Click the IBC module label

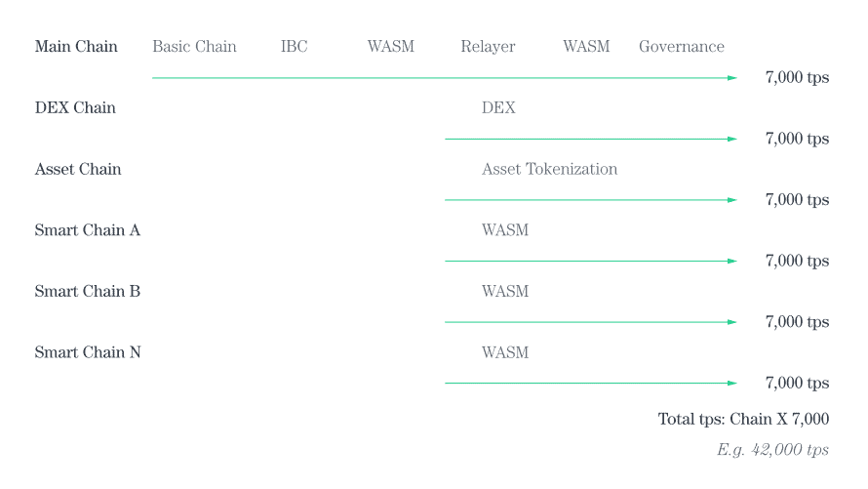[294, 46]
